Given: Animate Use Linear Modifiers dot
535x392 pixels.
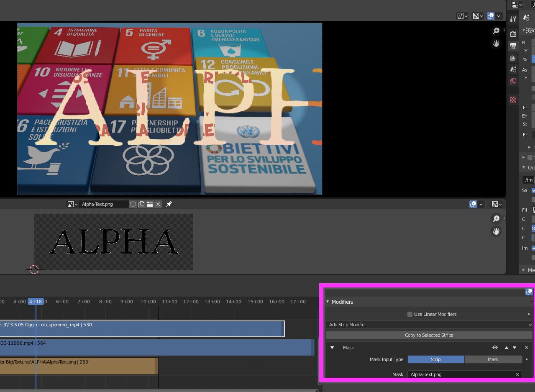Looking at the screenshot, I should click(529, 314).
